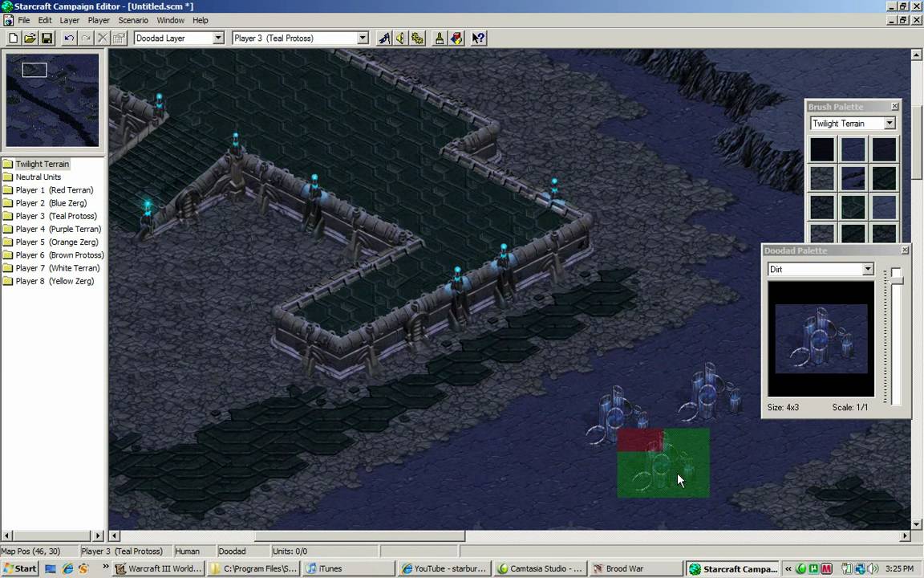Click the volume speaker tray icon
Screen dimensions: 924x578
point(872,568)
